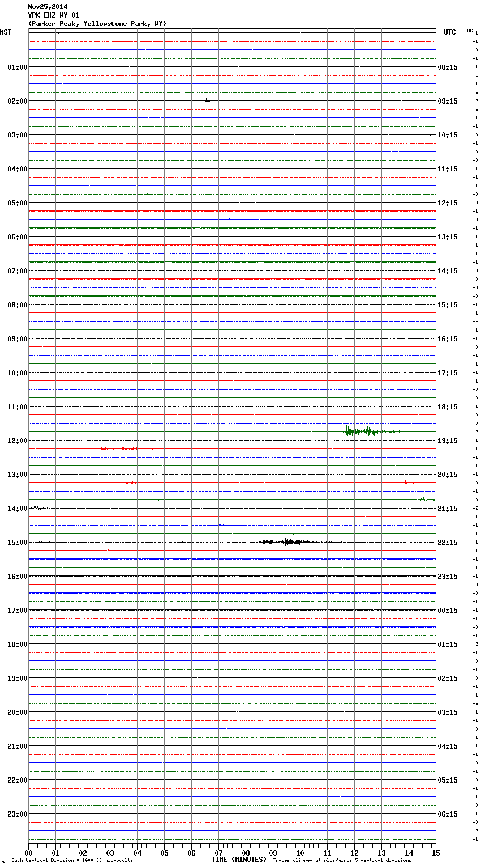Click the 21:15 UTC time label
481x868 pixels.
click(x=448, y=509)
